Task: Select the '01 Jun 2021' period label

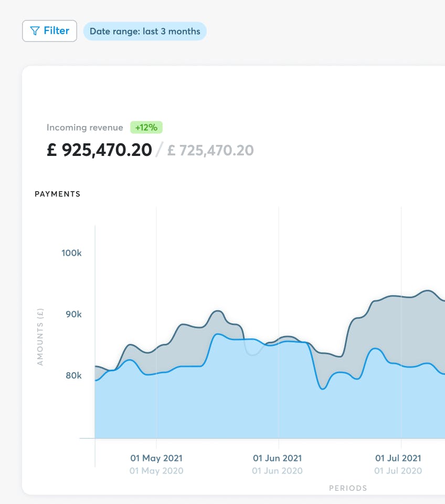Action: point(278,458)
